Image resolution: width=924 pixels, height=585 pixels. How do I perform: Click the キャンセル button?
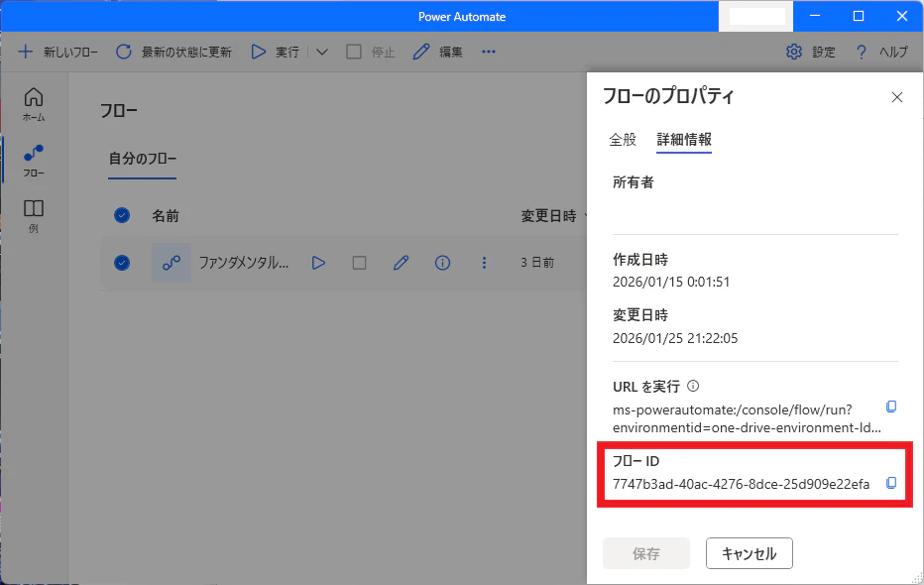[x=749, y=553]
